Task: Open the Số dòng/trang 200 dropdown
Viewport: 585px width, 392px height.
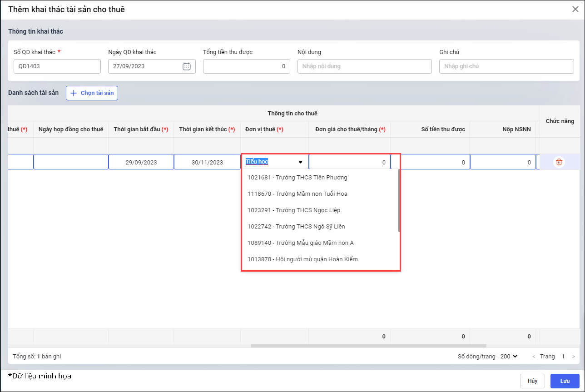Action: (x=509, y=357)
